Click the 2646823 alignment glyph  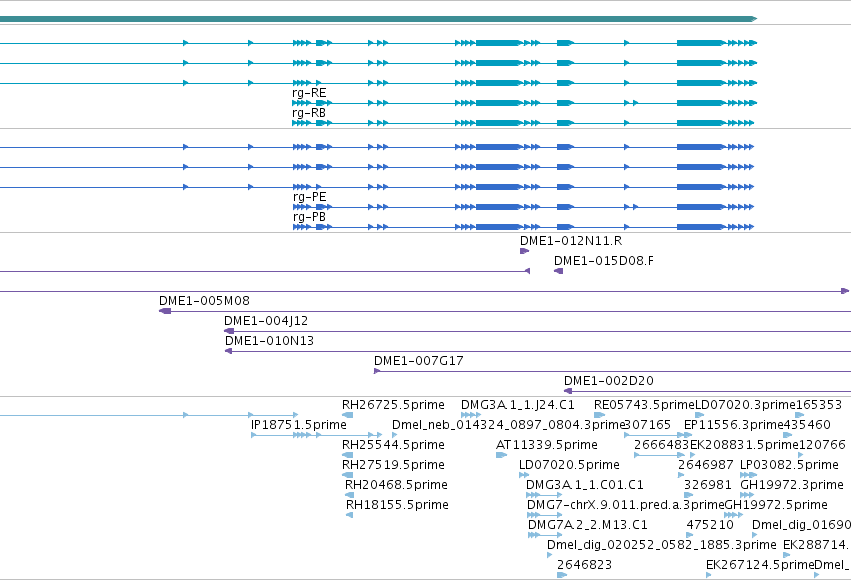(562, 575)
